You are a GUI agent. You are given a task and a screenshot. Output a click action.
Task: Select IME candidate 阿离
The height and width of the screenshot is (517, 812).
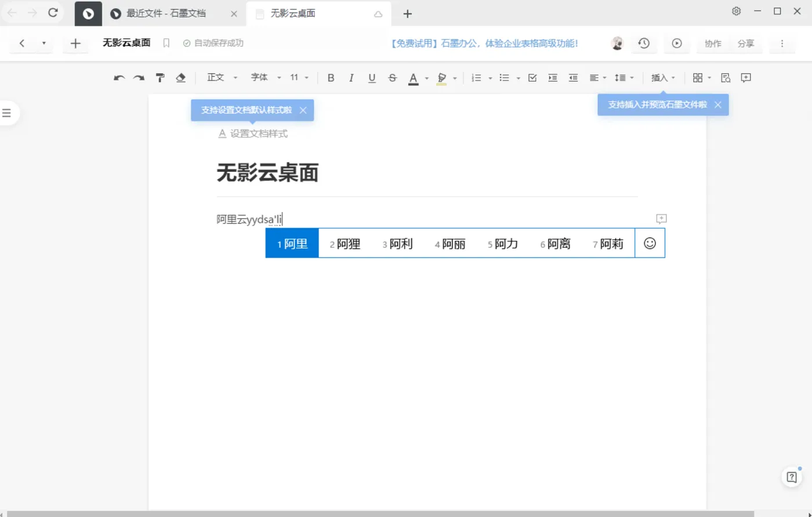coord(556,244)
